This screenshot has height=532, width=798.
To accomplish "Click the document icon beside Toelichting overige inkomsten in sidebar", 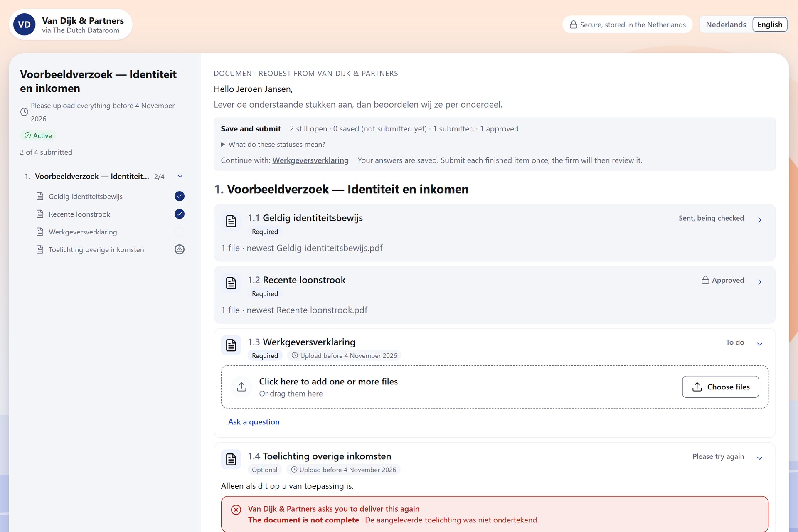I will [x=40, y=249].
